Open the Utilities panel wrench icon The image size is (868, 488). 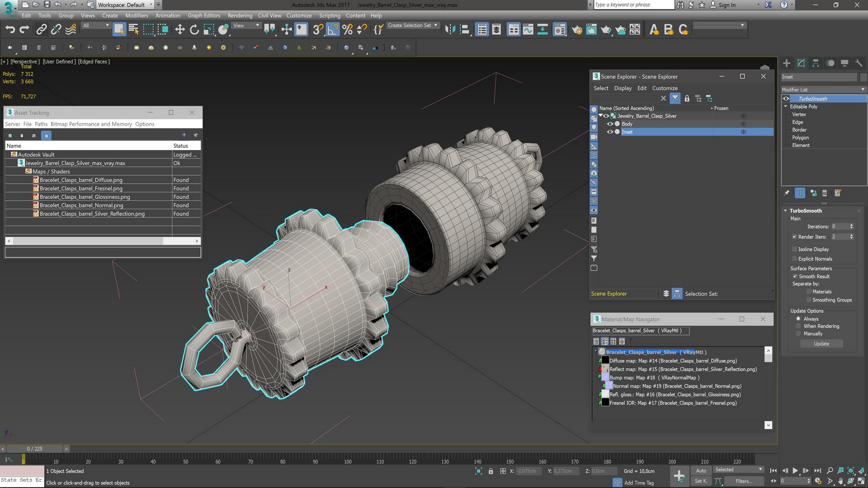point(859,63)
